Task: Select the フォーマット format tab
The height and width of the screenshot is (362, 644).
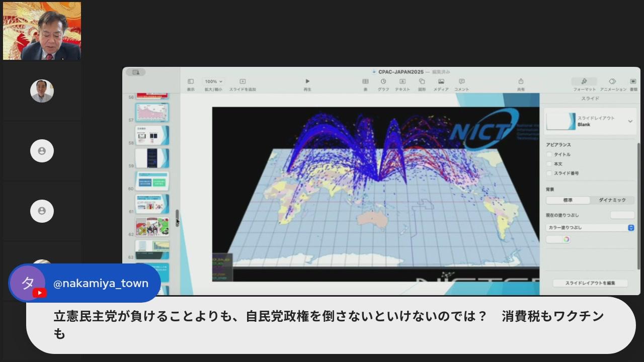Action: [x=584, y=84]
